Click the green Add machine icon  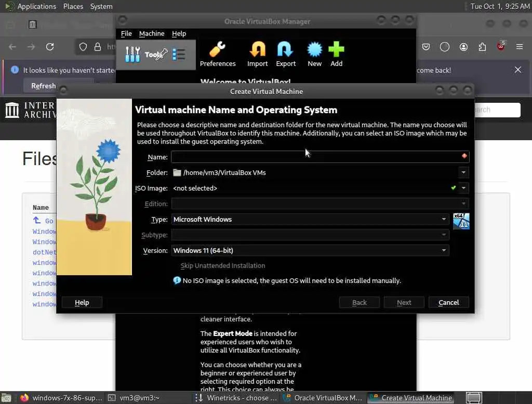pyautogui.click(x=336, y=49)
